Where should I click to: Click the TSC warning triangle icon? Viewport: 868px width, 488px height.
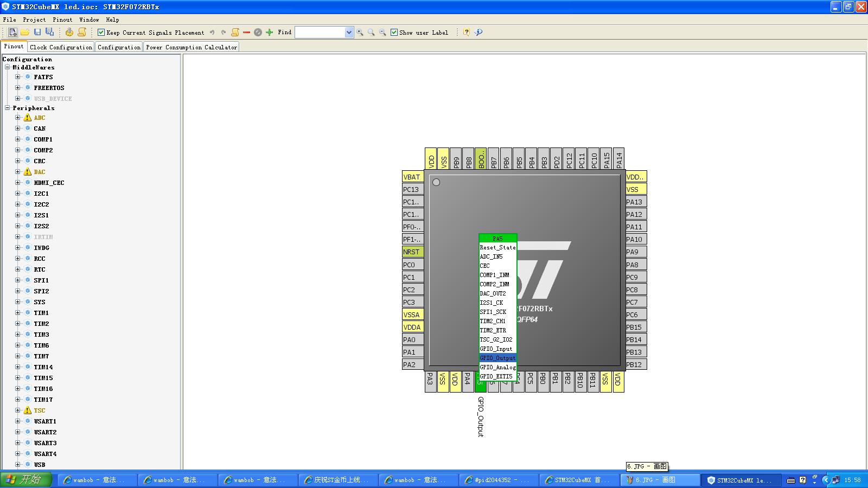click(x=28, y=410)
